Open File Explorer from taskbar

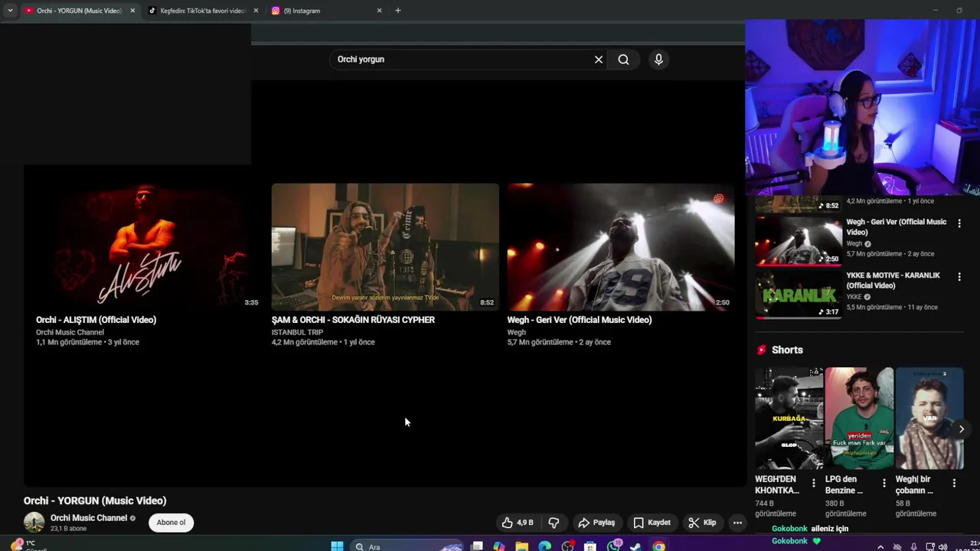(522, 546)
